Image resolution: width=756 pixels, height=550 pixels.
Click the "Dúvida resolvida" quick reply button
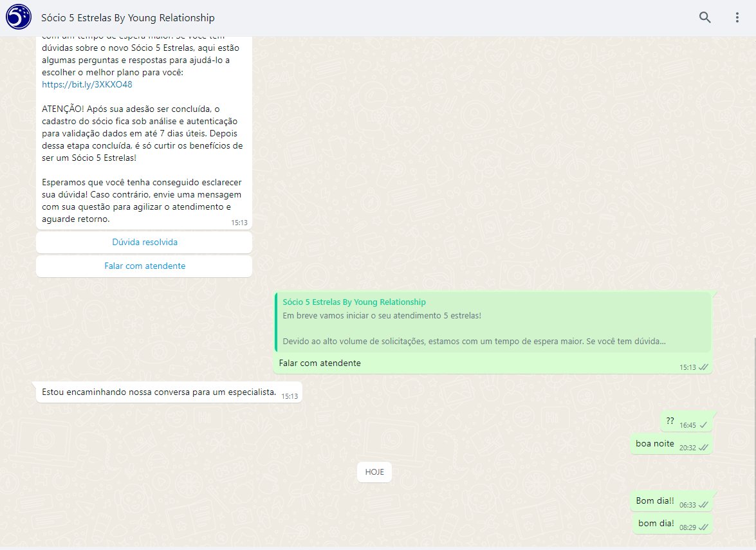point(144,243)
